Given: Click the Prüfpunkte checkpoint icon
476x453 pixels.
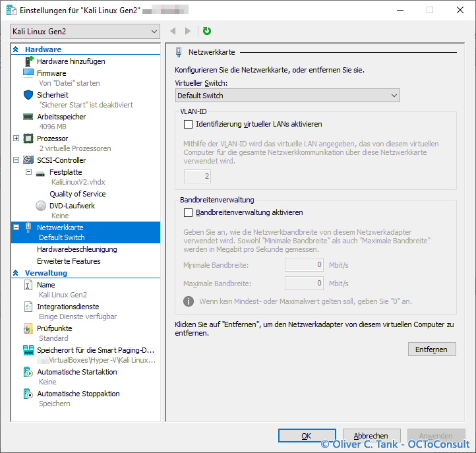Looking at the screenshot, I should click(28, 328).
